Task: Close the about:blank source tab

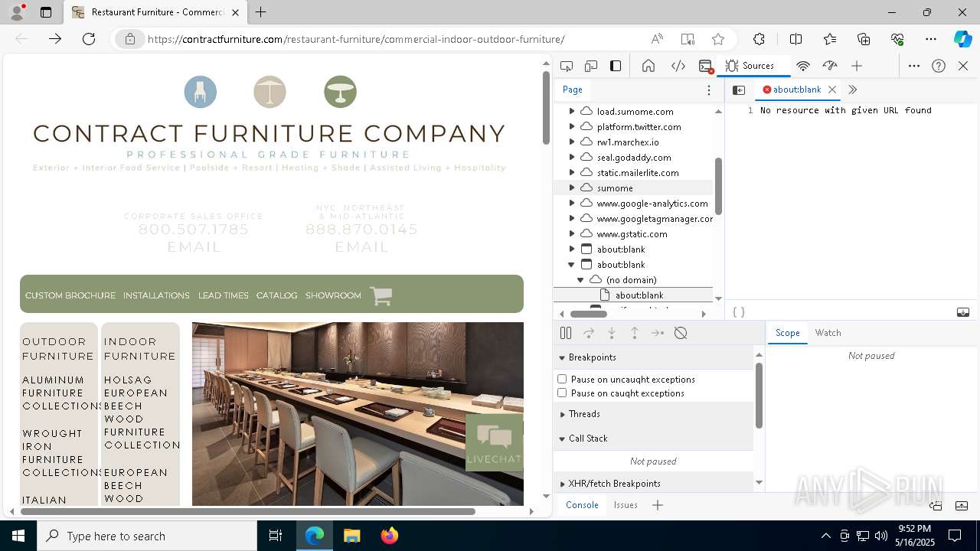Action: pos(832,90)
